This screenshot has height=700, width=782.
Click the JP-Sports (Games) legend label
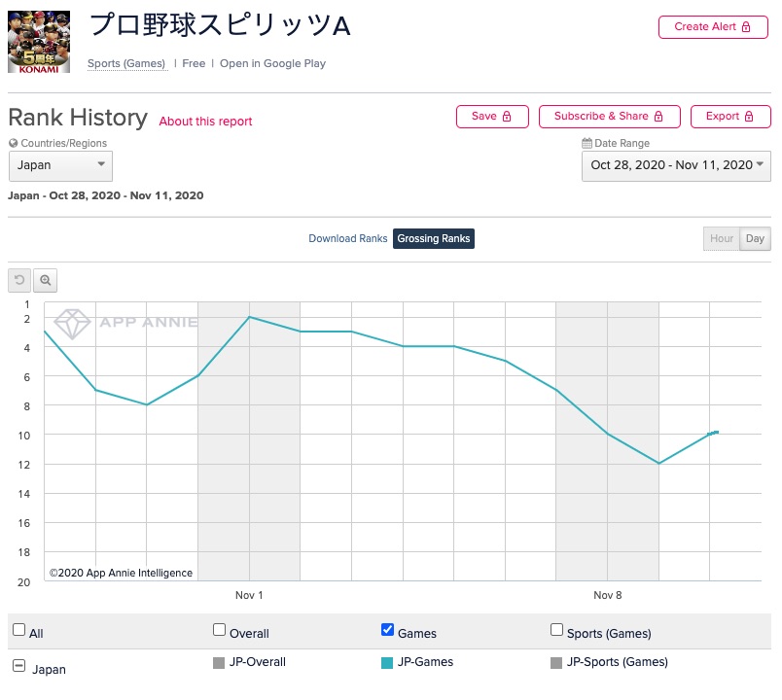[618, 662]
